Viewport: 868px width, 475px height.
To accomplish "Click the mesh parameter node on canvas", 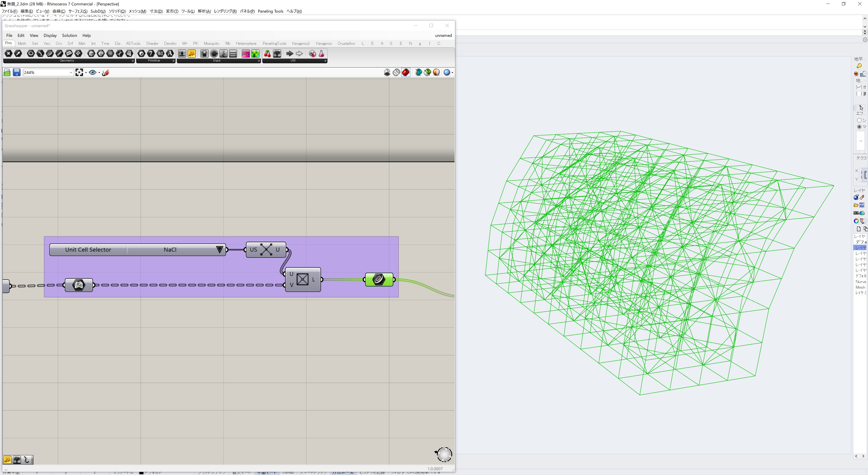I will coord(79,285).
